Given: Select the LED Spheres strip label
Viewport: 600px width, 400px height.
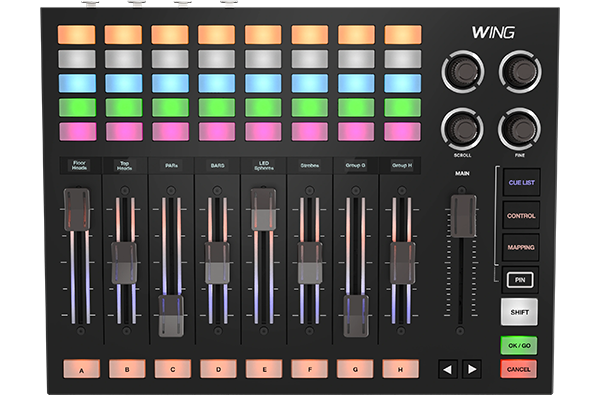Looking at the screenshot, I should point(264,165).
